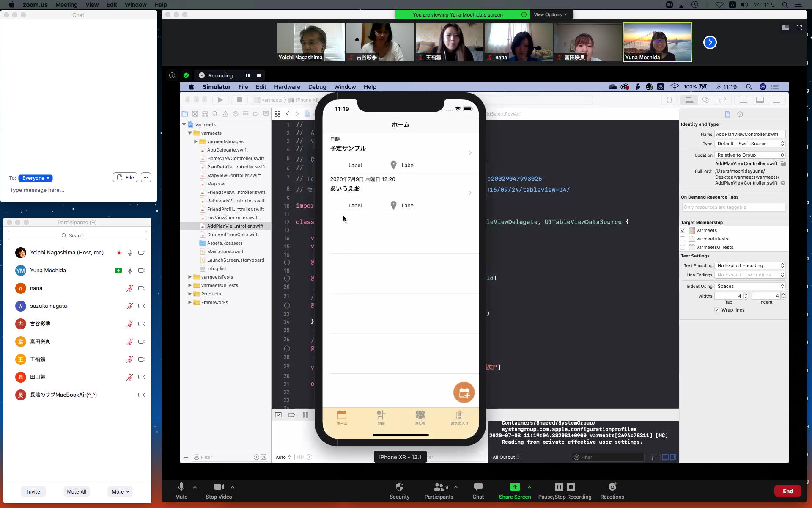Click the Security shield icon in Zoom toolbar
The height and width of the screenshot is (508, 812).
click(399, 487)
